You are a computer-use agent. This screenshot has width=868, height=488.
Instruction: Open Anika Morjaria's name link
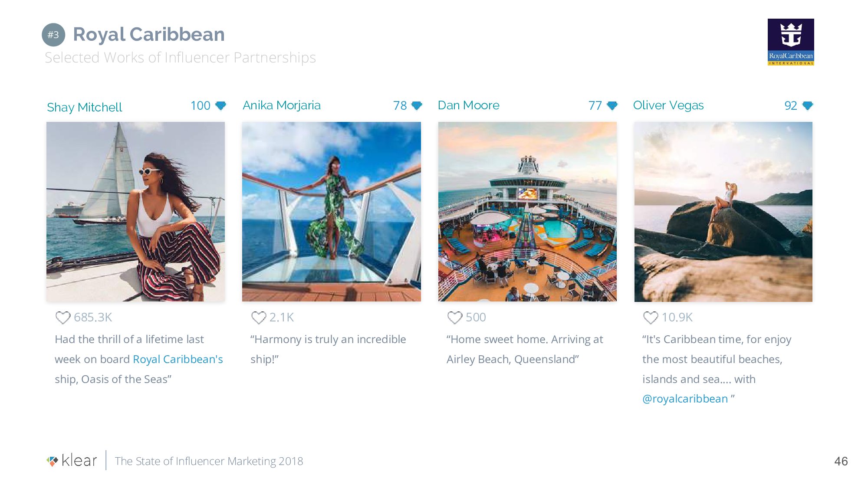(x=282, y=105)
